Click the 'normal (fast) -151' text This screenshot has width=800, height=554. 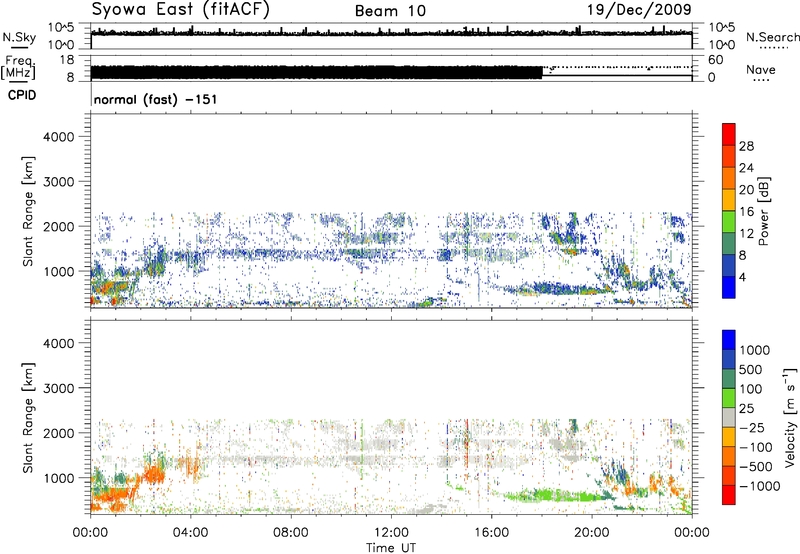pyautogui.click(x=156, y=99)
